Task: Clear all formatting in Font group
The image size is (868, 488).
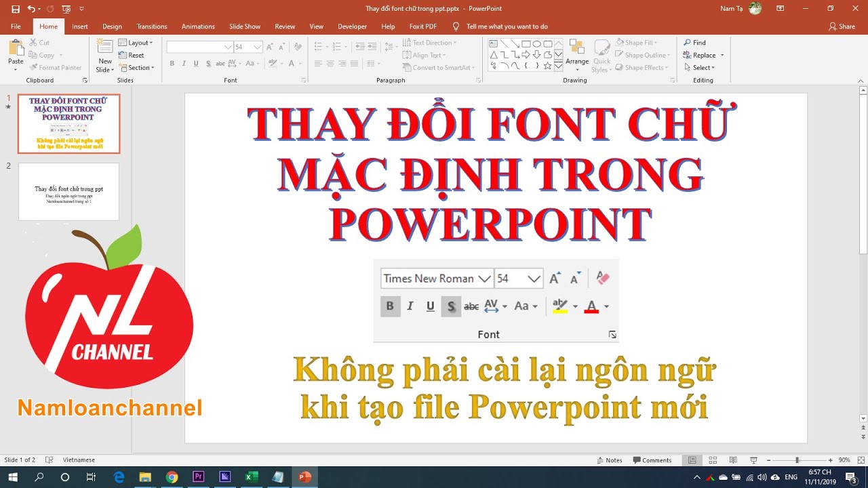Action: pos(298,47)
